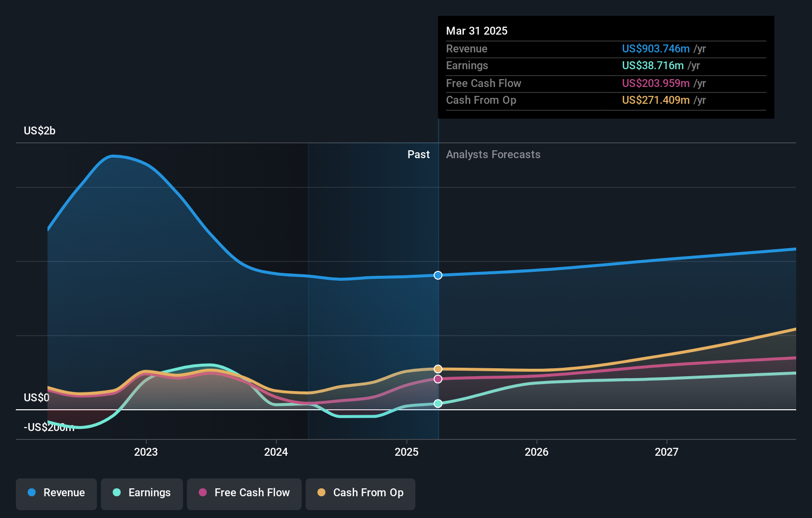Screen dimensions: 812x518
Task: Toggle the Revenue legend button
Action: pyautogui.click(x=56, y=494)
